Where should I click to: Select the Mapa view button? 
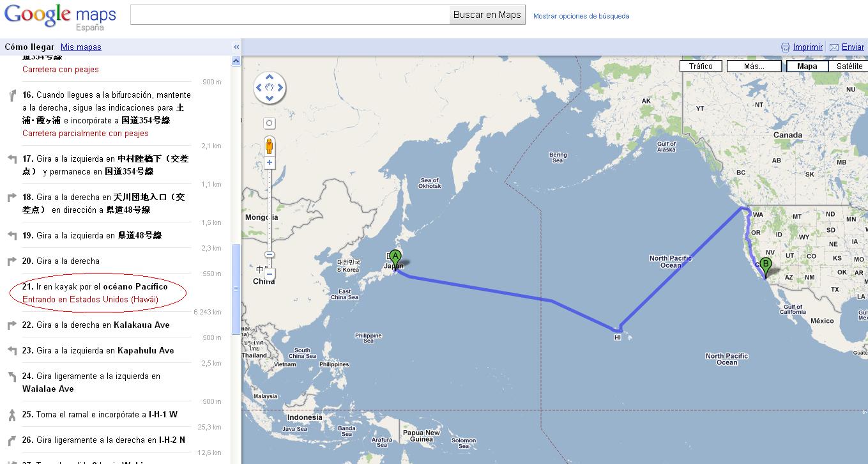click(x=807, y=66)
